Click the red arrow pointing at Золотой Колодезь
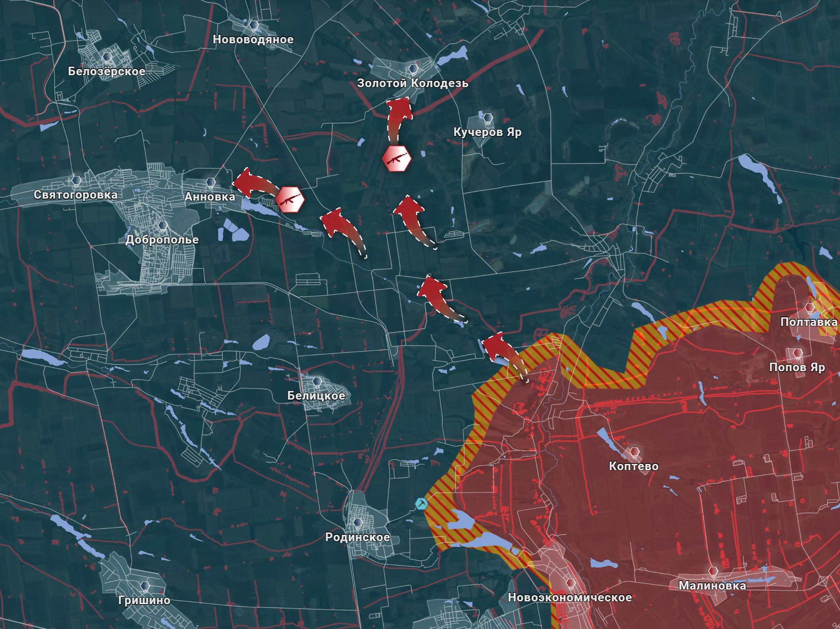This screenshot has height=629, width=840. tap(398, 116)
